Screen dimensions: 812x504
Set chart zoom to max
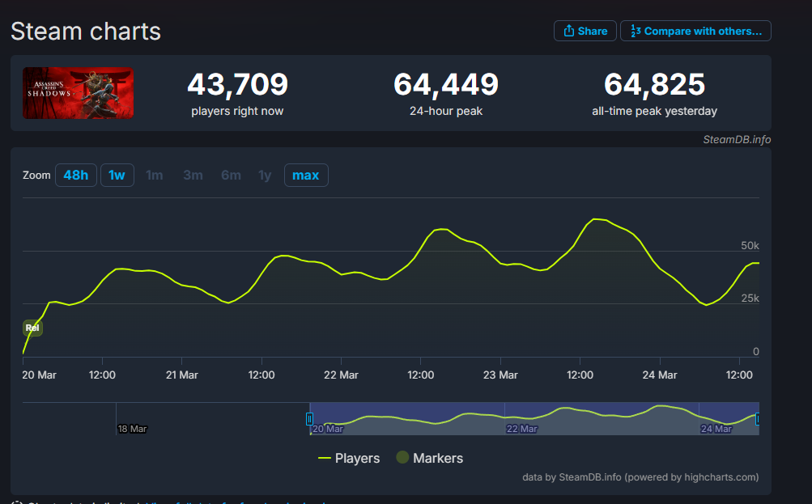[305, 175]
